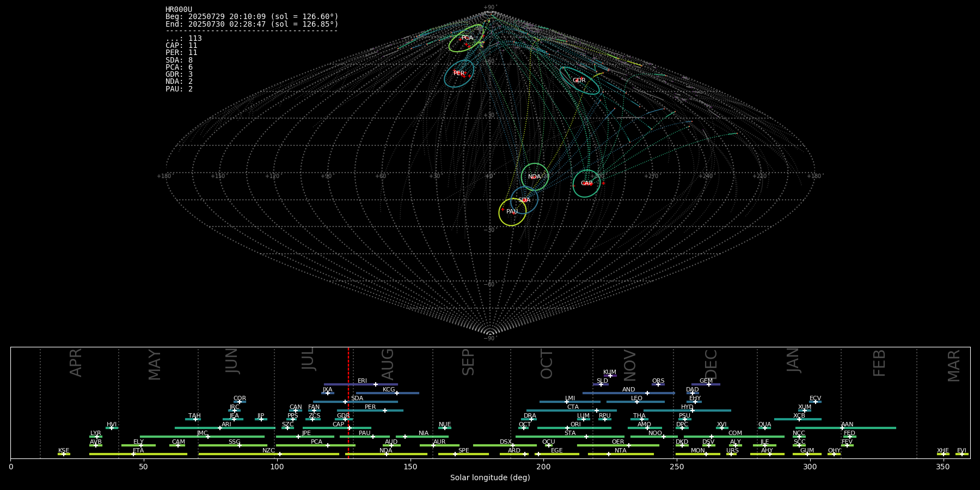
Task: Click 'CAP: 11' in the count list
Action: pyautogui.click(x=181, y=46)
